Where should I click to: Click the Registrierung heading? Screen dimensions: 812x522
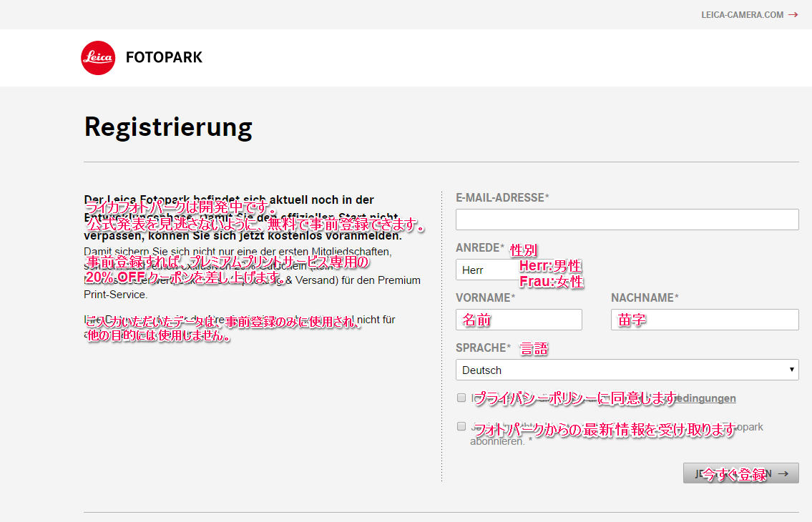point(168,127)
